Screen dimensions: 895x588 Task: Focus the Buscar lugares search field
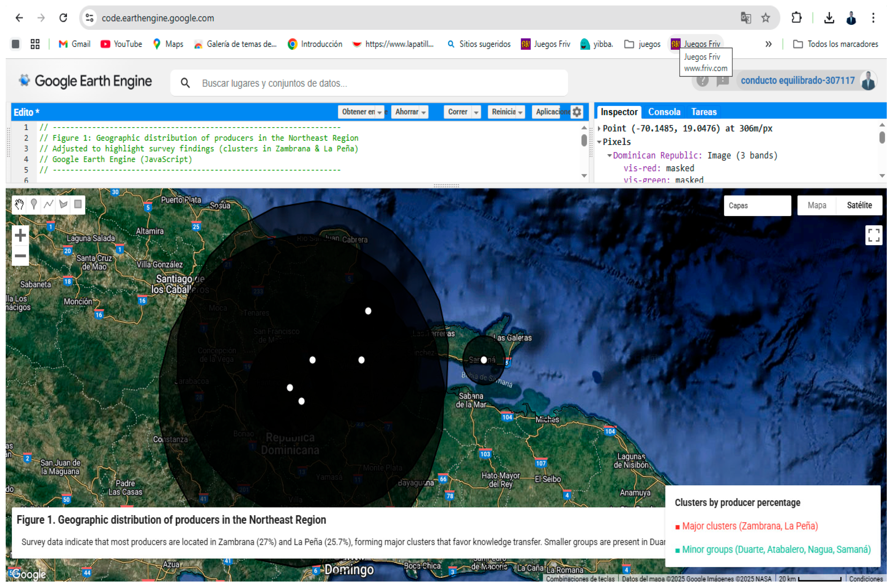pyautogui.click(x=376, y=83)
